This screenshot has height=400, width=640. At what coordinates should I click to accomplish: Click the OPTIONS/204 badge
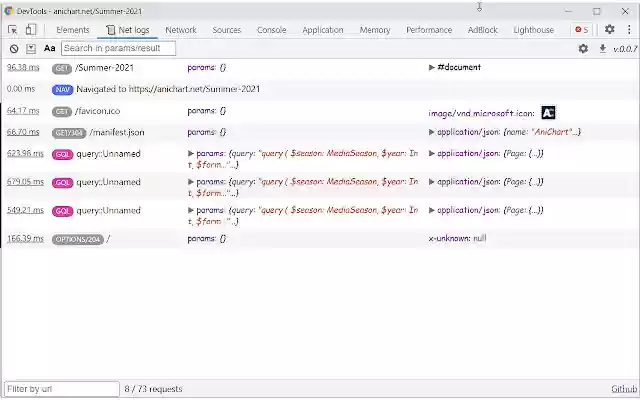point(78,239)
